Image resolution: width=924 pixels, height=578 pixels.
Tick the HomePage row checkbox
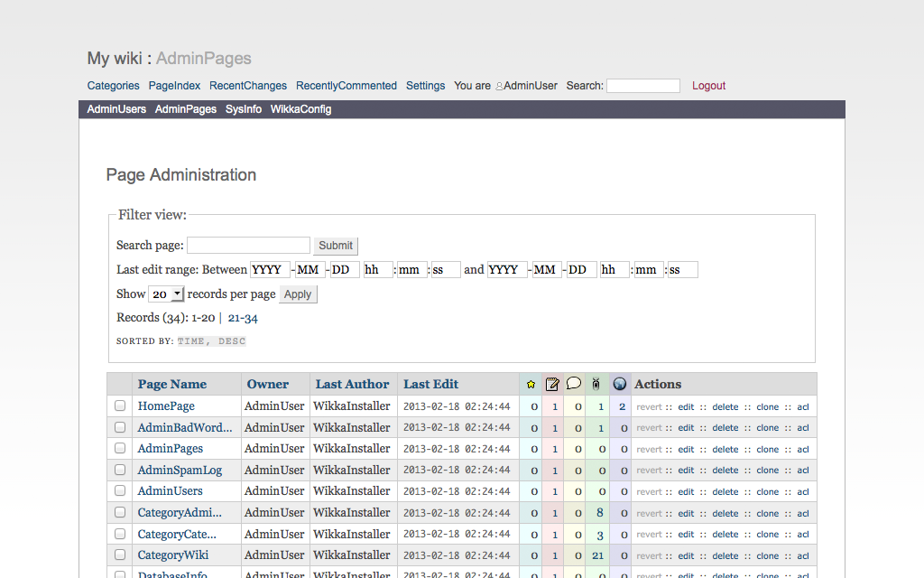[120, 406]
